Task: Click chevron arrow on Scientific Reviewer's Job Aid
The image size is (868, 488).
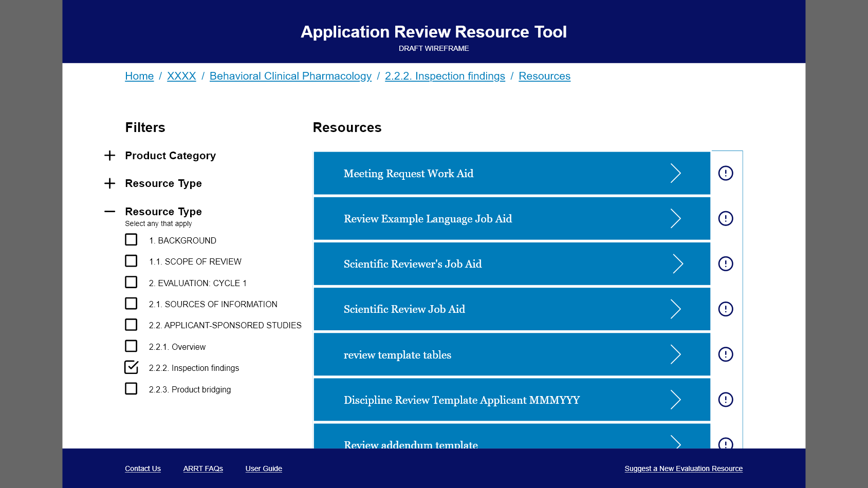Action: [678, 264]
